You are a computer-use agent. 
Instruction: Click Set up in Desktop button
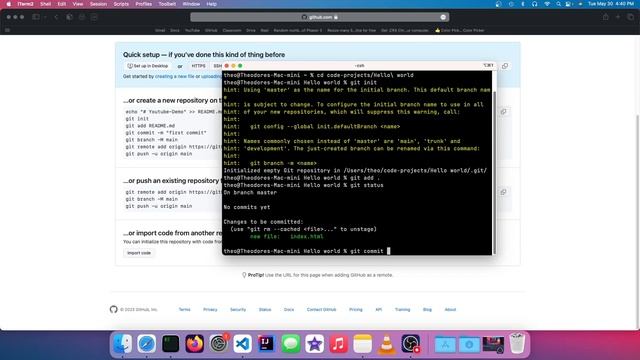(x=148, y=66)
